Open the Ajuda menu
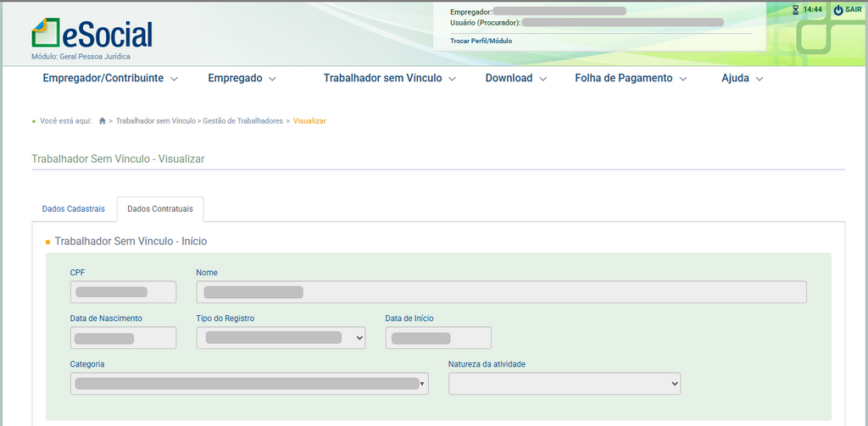 tap(743, 78)
